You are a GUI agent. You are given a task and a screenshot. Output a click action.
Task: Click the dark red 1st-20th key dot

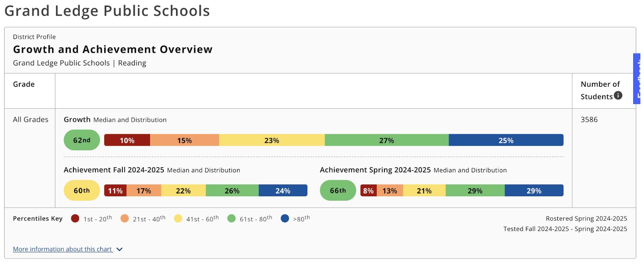pyautogui.click(x=75, y=218)
